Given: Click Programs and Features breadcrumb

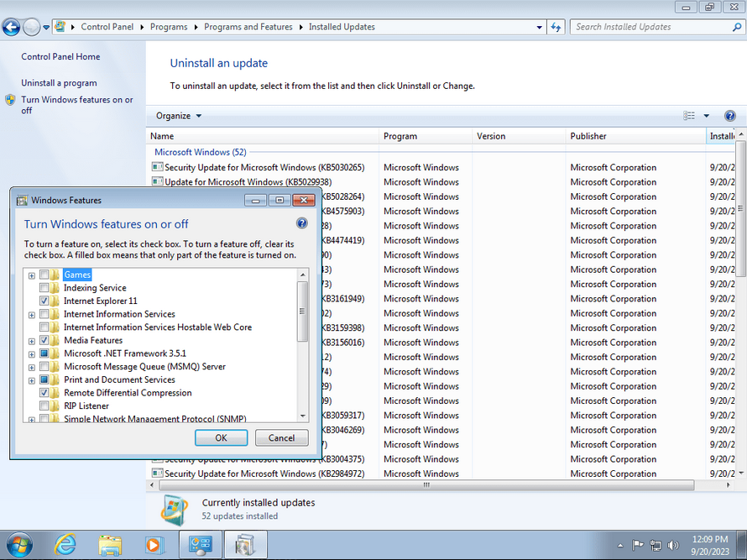Looking at the screenshot, I should [248, 27].
